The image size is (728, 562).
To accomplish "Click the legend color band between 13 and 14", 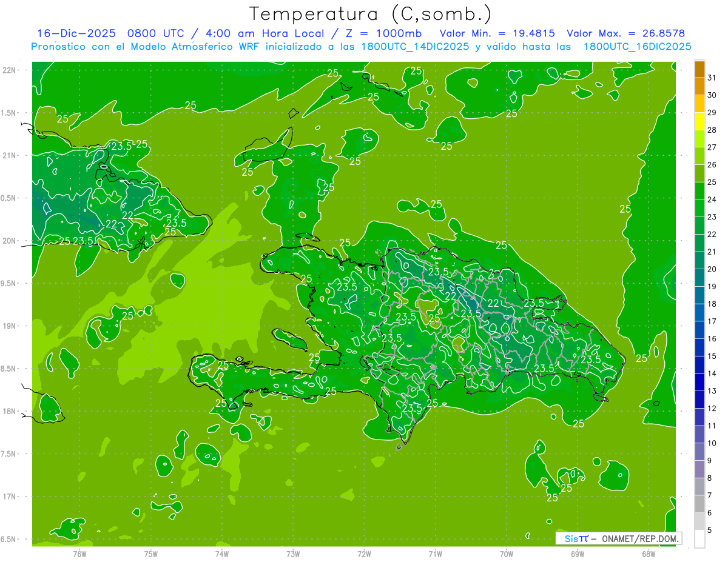I will pos(699,383).
